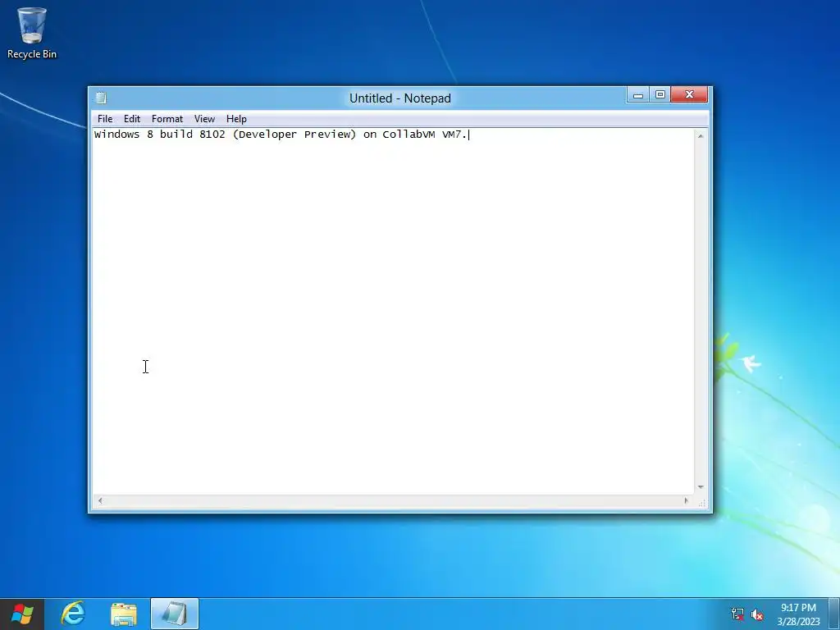This screenshot has width=840, height=630.
Task: Minimize the Notepad window
Action: [638, 95]
